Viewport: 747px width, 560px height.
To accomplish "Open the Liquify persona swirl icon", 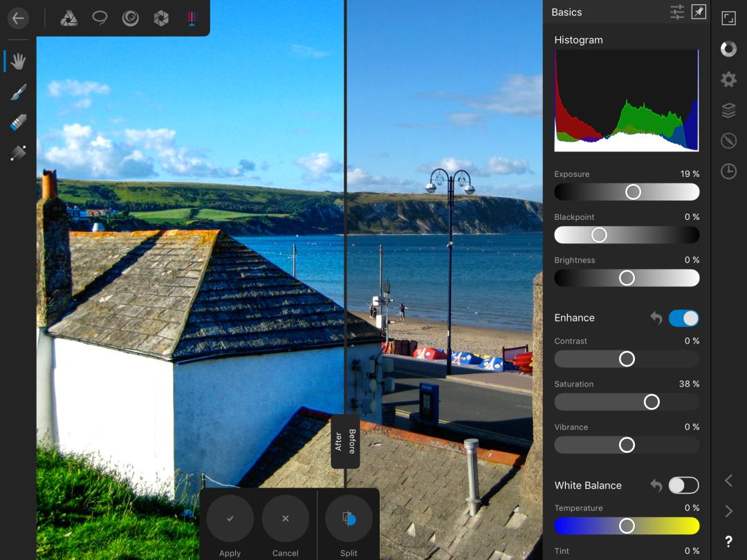I will pos(130,19).
